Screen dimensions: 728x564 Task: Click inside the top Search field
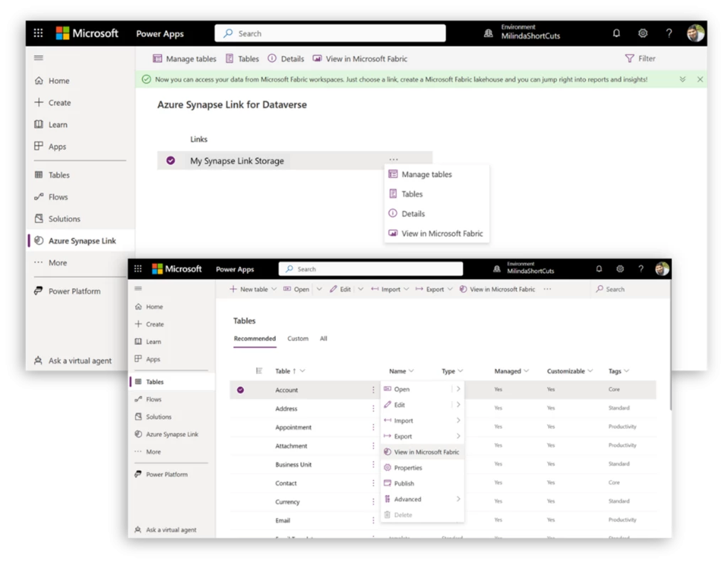coord(329,33)
